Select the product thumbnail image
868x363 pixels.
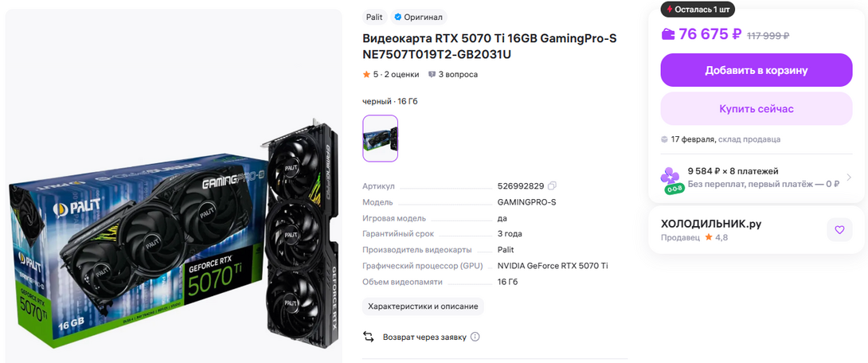click(381, 139)
